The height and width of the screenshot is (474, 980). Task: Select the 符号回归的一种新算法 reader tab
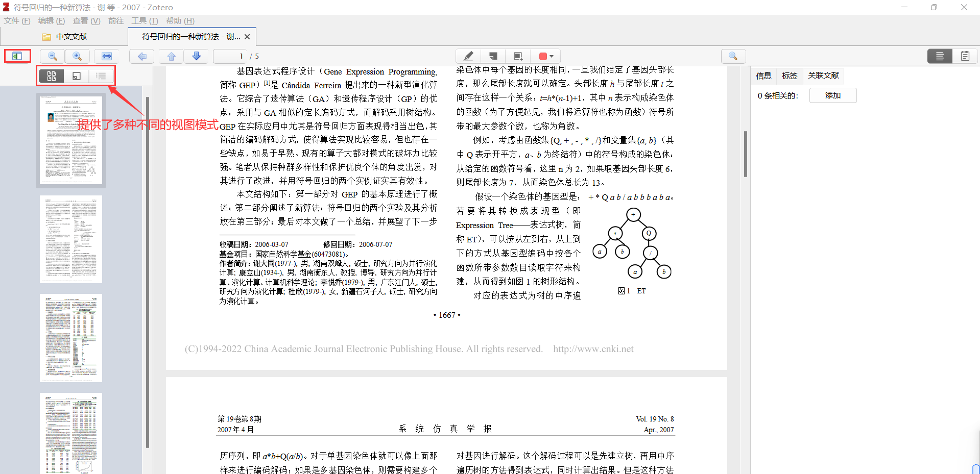[x=191, y=37]
